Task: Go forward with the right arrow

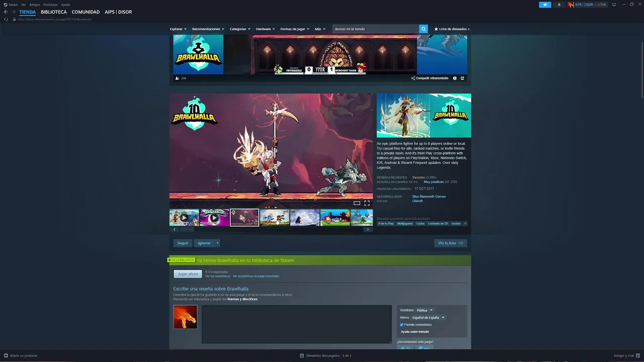Action: pos(14,12)
